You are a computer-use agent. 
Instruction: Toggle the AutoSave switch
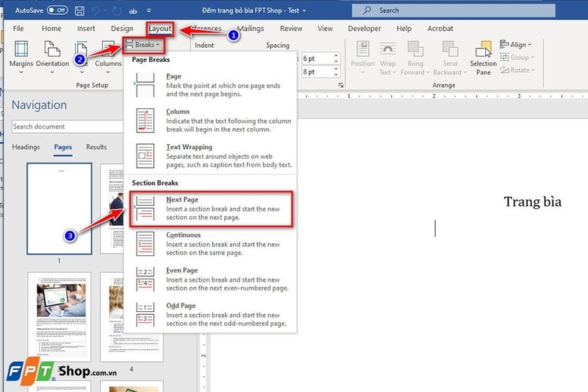57,10
